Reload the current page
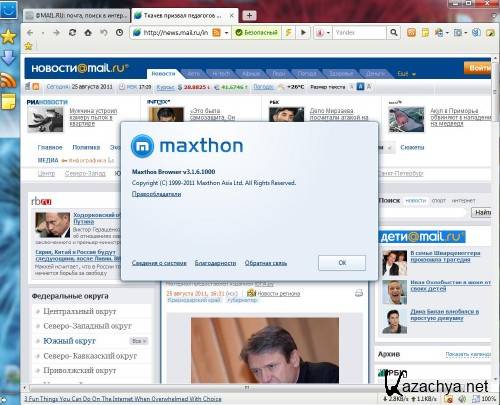Viewport: 500px width, 405px height. tap(72, 33)
